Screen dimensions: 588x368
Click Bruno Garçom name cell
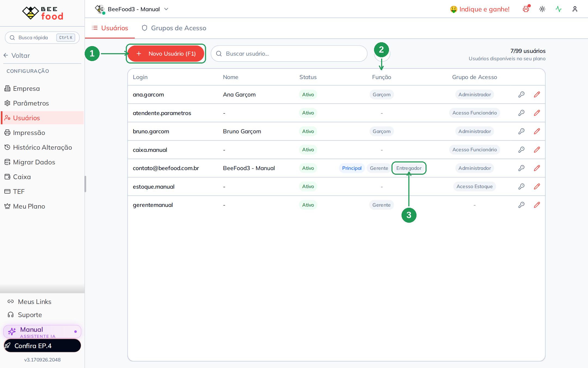[242, 131]
